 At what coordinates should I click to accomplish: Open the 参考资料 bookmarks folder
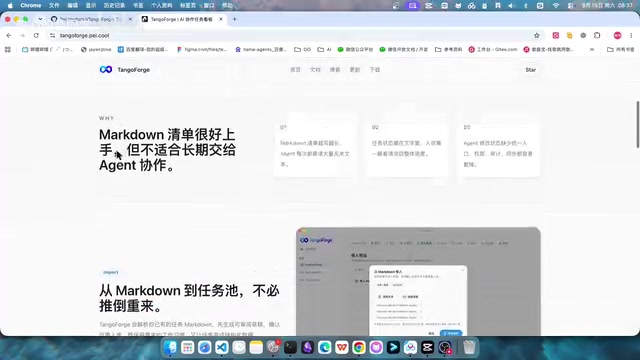[x=448, y=49]
